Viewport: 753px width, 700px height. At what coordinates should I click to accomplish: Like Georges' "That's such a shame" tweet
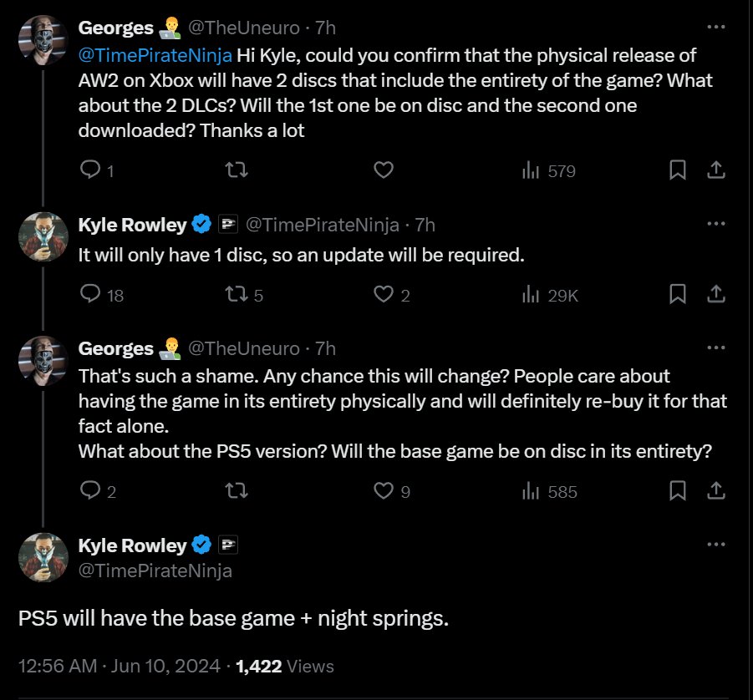click(384, 491)
